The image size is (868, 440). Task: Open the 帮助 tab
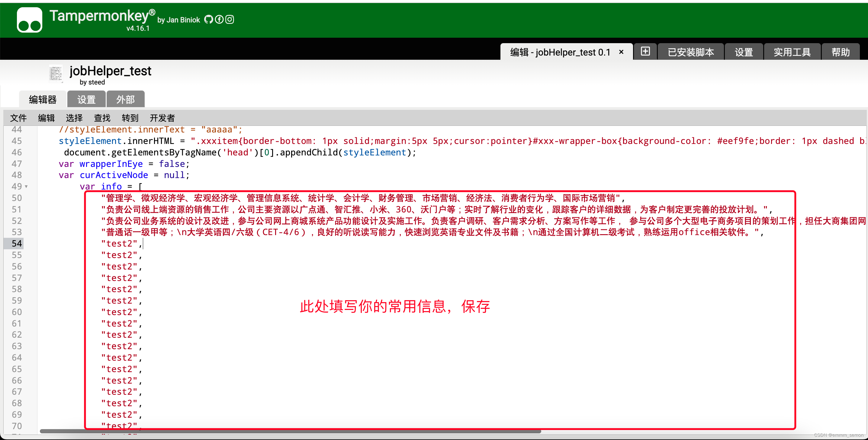(x=841, y=52)
